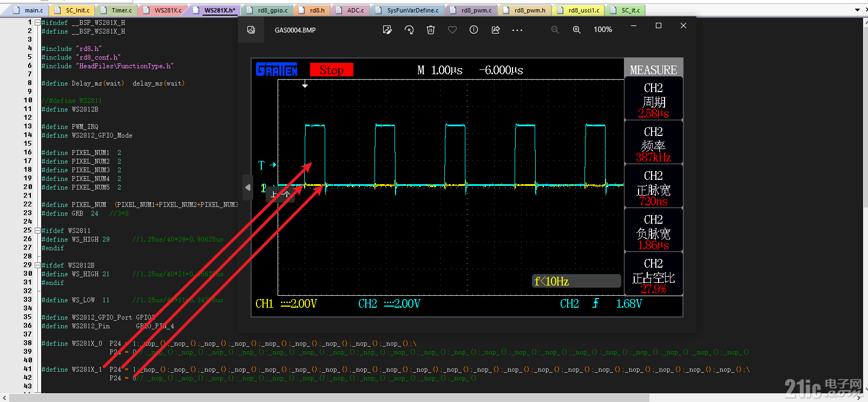This screenshot has width=868, height=402.
Task: Click the red Stop indicator in the oscilloscope image
Action: coord(331,70)
